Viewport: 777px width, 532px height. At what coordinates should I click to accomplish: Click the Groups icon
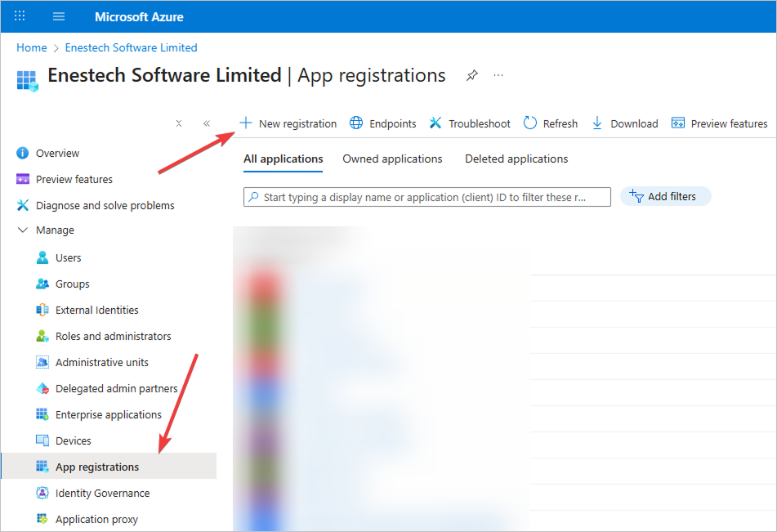(x=42, y=284)
